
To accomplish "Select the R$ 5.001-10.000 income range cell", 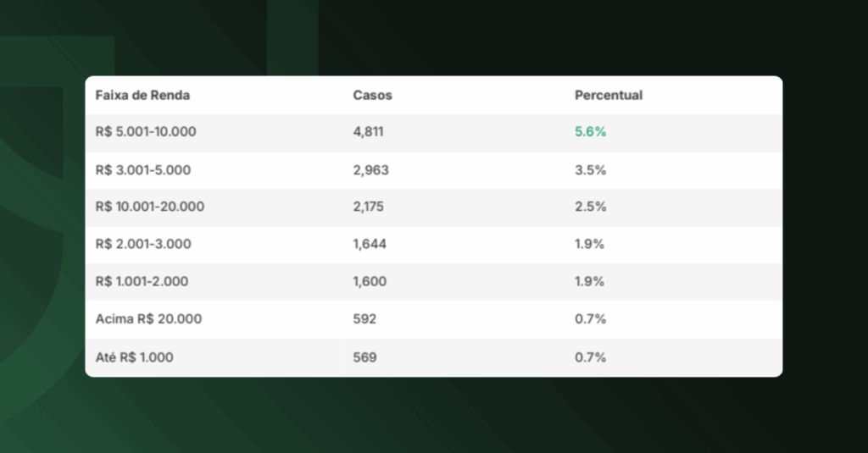I will pyautogui.click(x=146, y=133).
